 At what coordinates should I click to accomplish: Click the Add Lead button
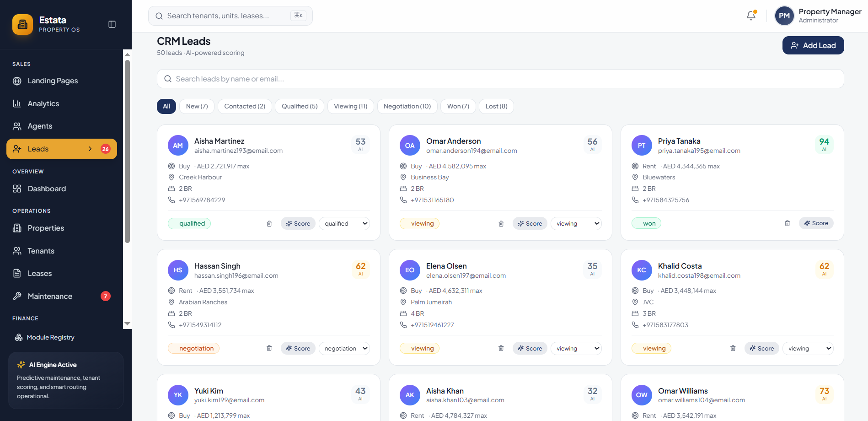813,45
